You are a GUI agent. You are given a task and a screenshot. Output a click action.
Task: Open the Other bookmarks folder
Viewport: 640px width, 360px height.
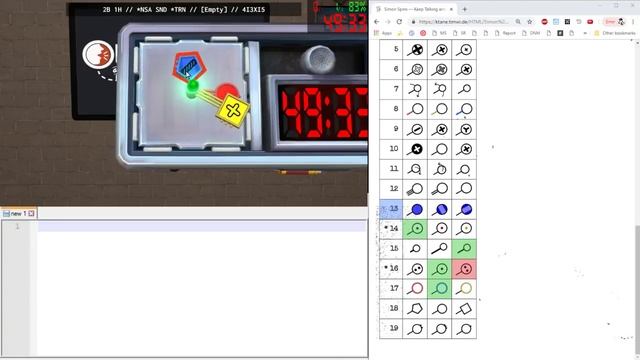(616, 33)
